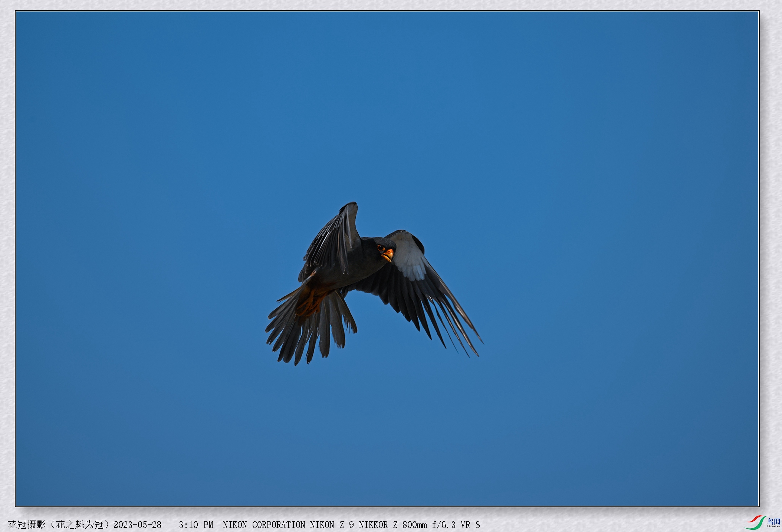The height and width of the screenshot is (532, 782).
Task: Click the falcon's orange-ringed eye
Action: coord(380,247)
